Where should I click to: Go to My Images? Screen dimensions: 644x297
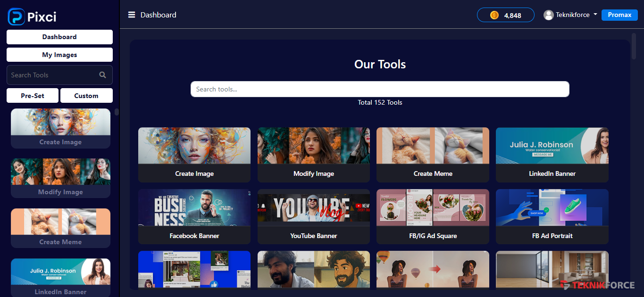tap(59, 55)
